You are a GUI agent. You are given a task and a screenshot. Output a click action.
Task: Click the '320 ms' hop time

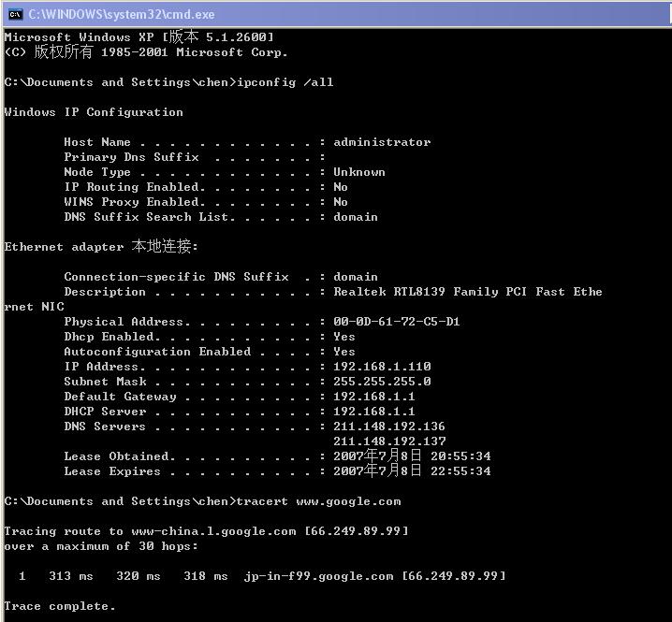[x=138, y=576]
